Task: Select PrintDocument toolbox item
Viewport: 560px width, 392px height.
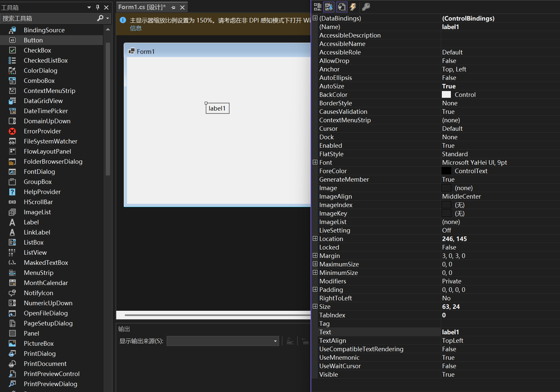Action: coord(52,364)
